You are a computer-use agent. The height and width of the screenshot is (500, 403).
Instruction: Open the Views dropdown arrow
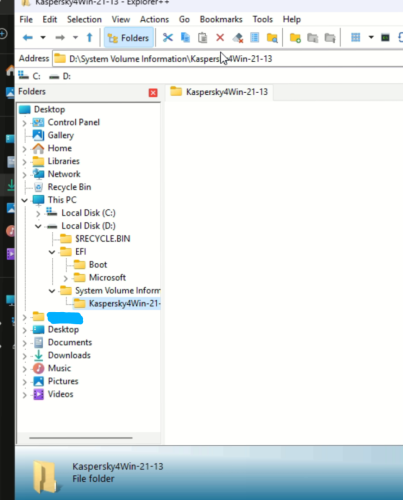pos(371,37)
